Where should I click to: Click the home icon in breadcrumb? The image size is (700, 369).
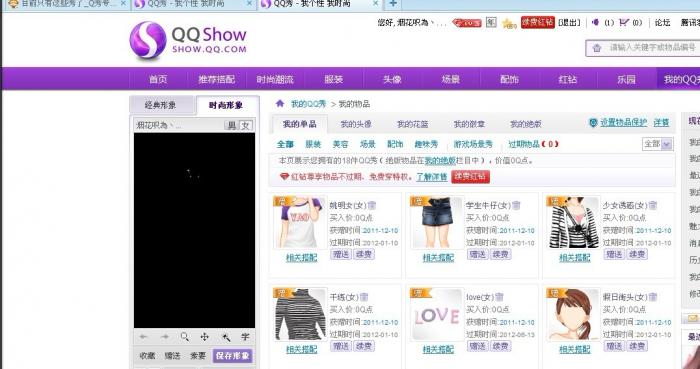point(280,104)
